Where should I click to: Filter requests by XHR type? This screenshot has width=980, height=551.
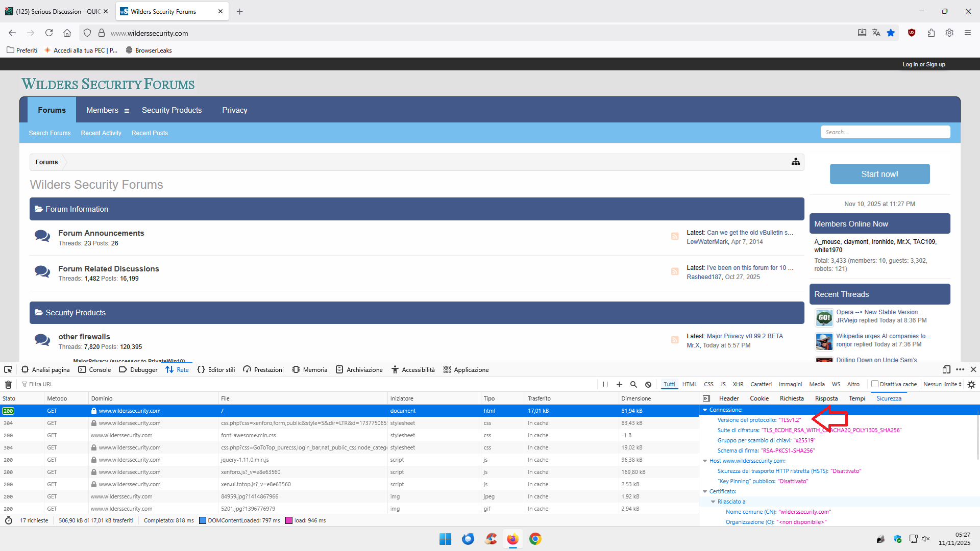coord(738,385)
